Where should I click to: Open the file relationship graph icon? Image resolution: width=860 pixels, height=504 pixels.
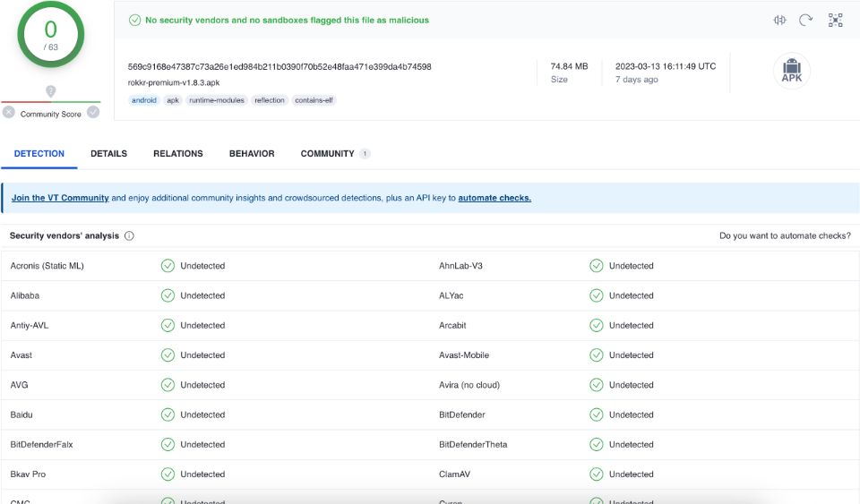tap(835, 21)
